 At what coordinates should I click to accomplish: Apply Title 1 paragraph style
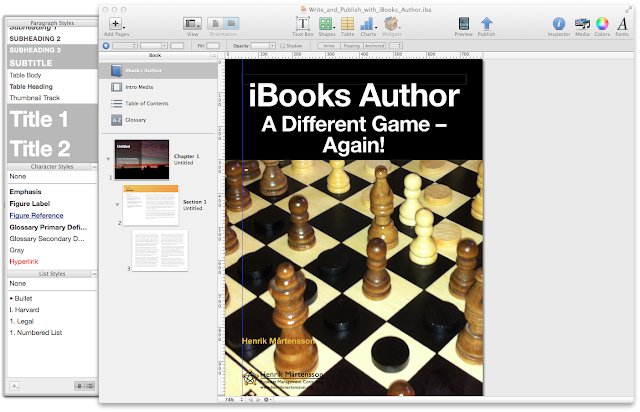coord(52,119)
